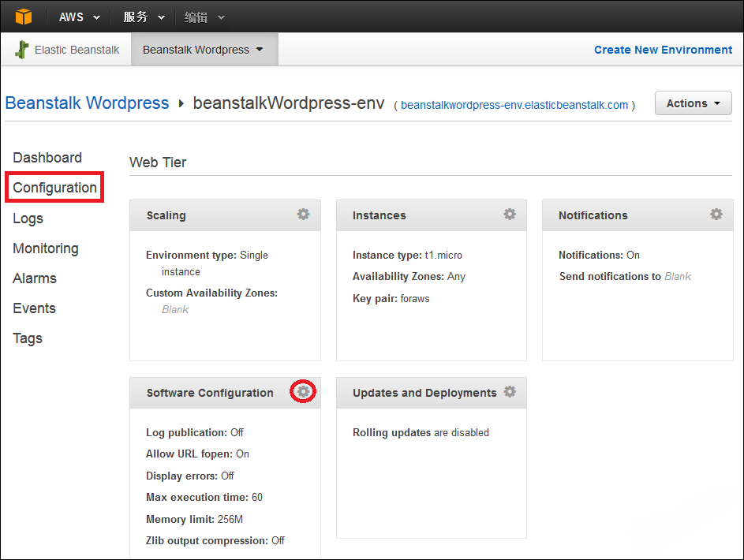Image resolution: width=744 pixels, height=560 pixels.
Task: Click 'Notifications: On' text
Action: pos(599,255)
